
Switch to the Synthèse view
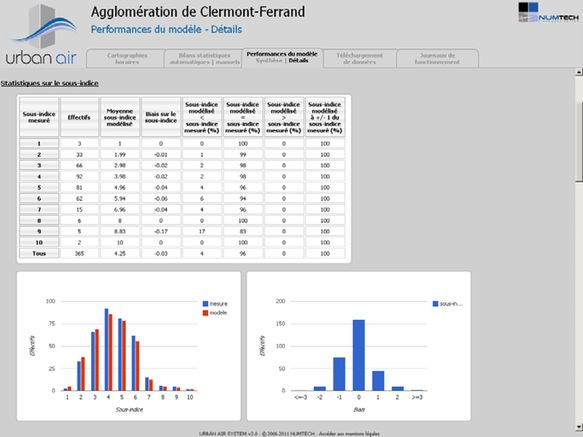(x=269, y=61)
